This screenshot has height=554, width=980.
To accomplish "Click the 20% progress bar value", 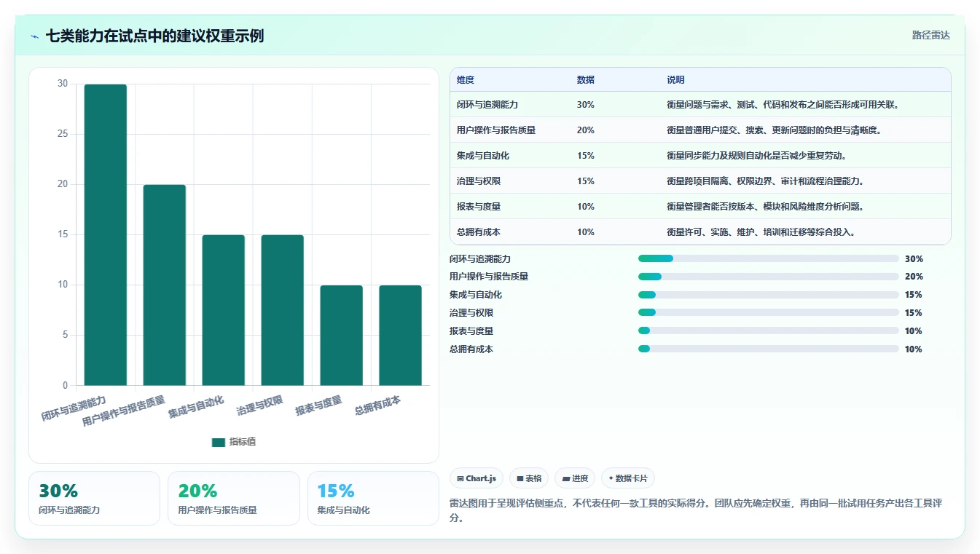I will [914, 277].
